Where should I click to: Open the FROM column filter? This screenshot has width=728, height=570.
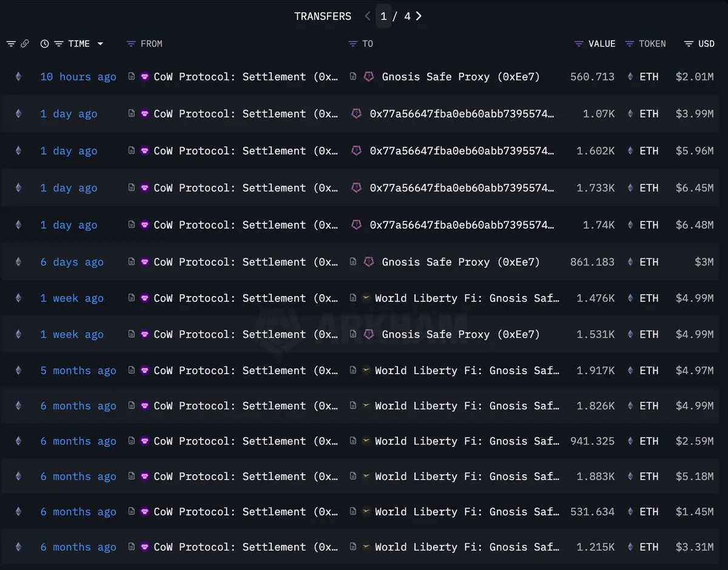[x=131, y=44]
